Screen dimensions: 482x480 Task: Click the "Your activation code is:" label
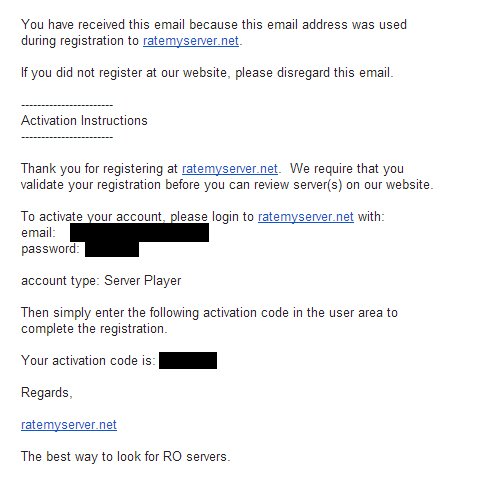pos(88,361)
